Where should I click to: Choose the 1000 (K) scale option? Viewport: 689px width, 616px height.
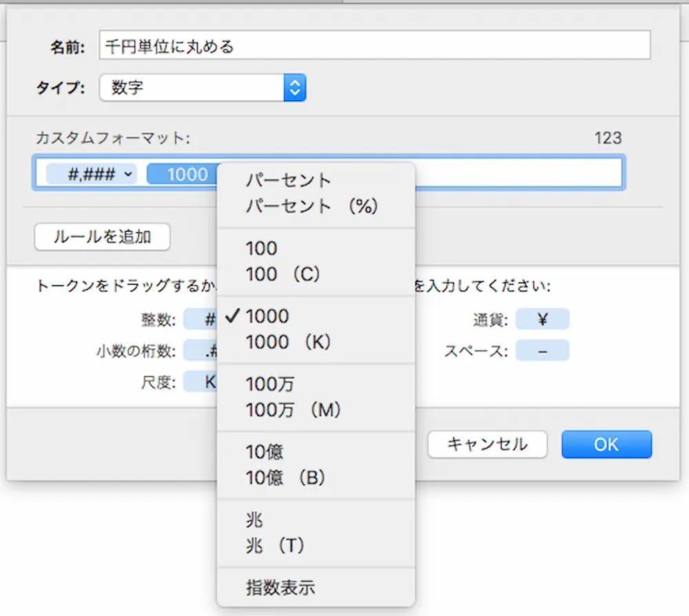pos(289,342)
